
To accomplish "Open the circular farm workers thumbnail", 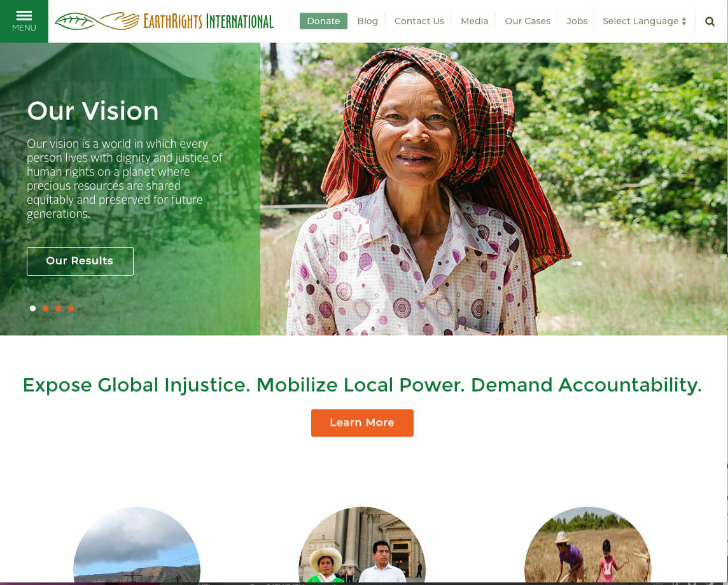I will [588, 545].
